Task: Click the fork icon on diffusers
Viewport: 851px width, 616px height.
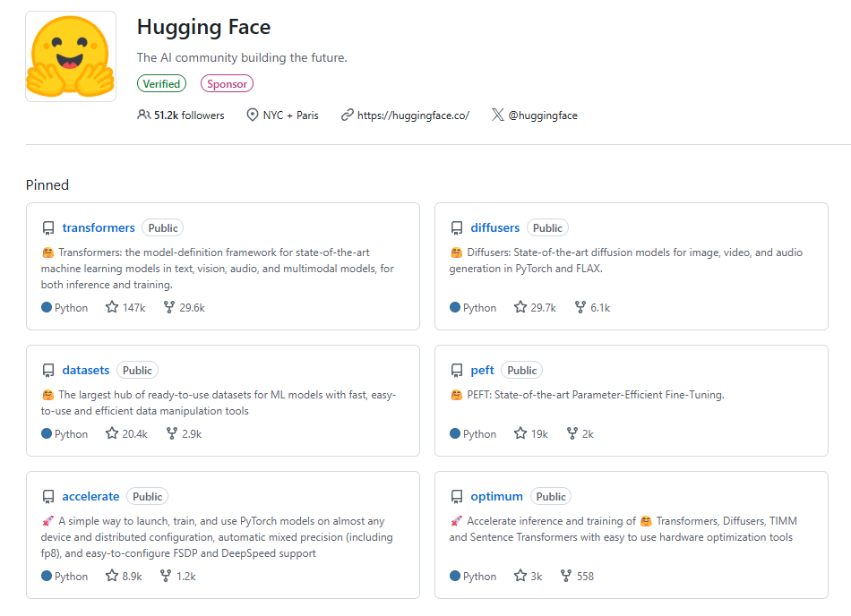Action: pos(578,307)
